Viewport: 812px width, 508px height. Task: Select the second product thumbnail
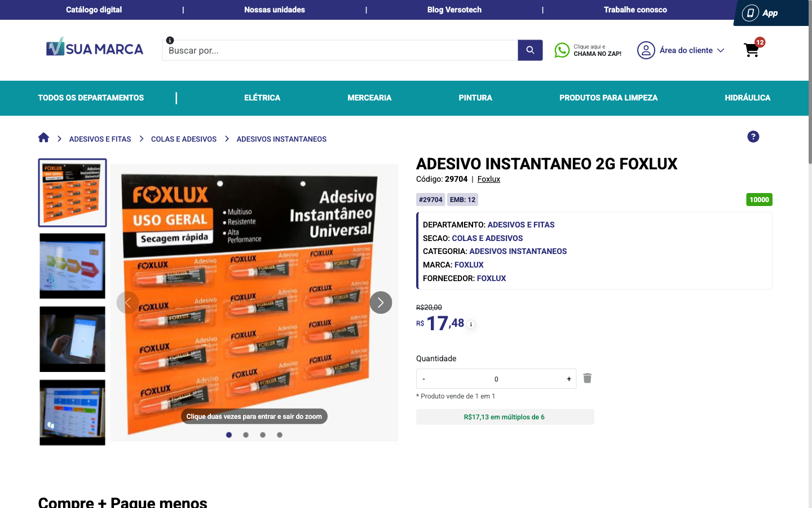coord(72,266)
